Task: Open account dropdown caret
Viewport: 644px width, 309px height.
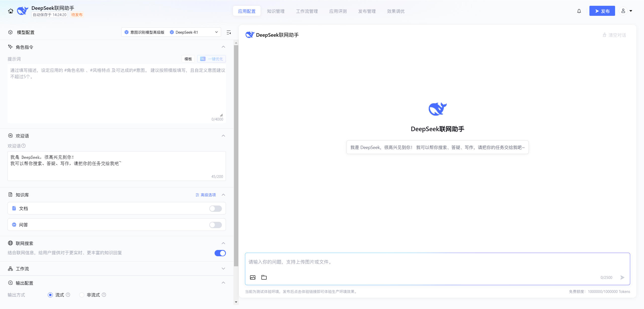Action: [631, 11]
